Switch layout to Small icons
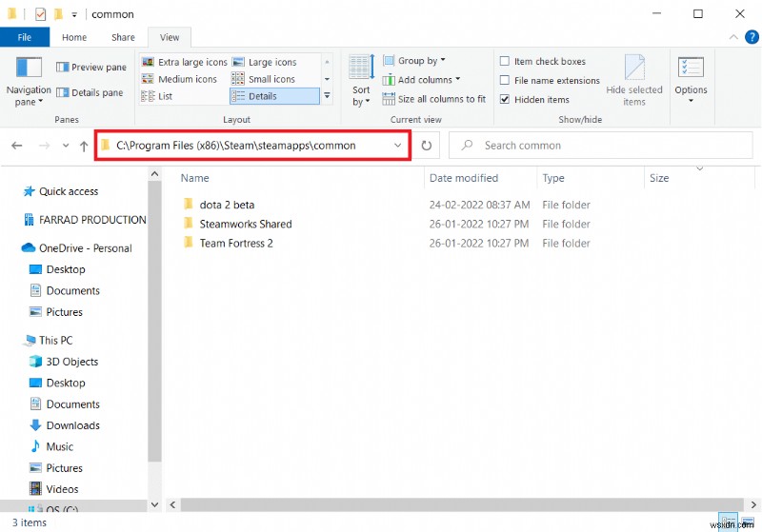762x532 pixels. (x=264, y=79)
